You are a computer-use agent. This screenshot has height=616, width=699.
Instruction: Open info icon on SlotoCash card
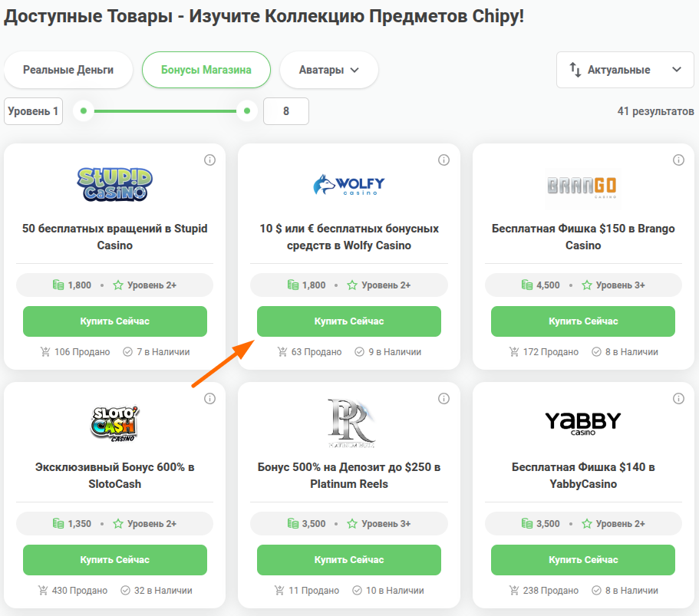click(209, 398)
